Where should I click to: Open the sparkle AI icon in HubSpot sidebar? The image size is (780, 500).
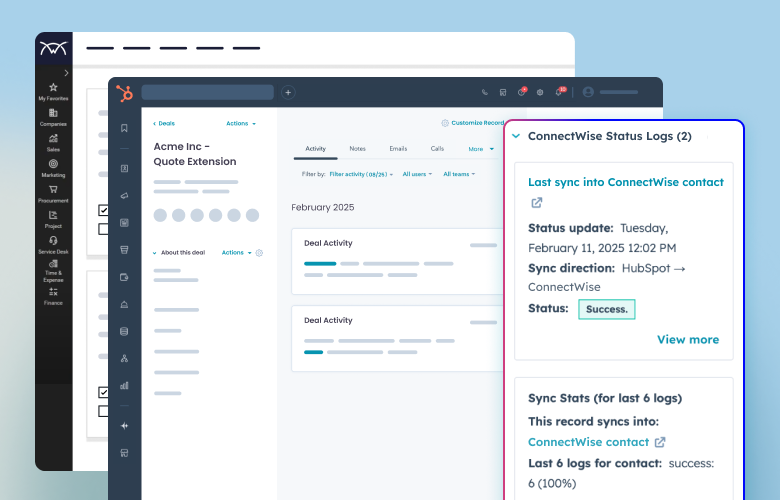point(124,426)
